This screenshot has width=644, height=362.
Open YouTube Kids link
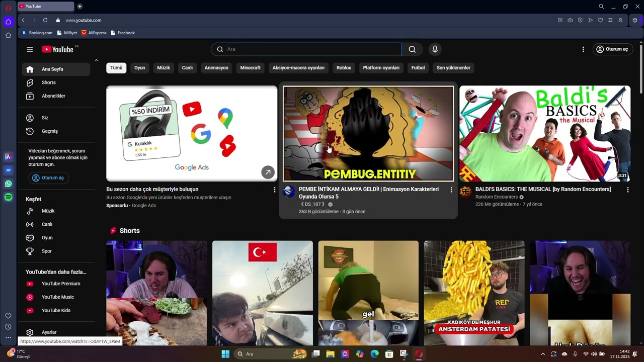56,311
